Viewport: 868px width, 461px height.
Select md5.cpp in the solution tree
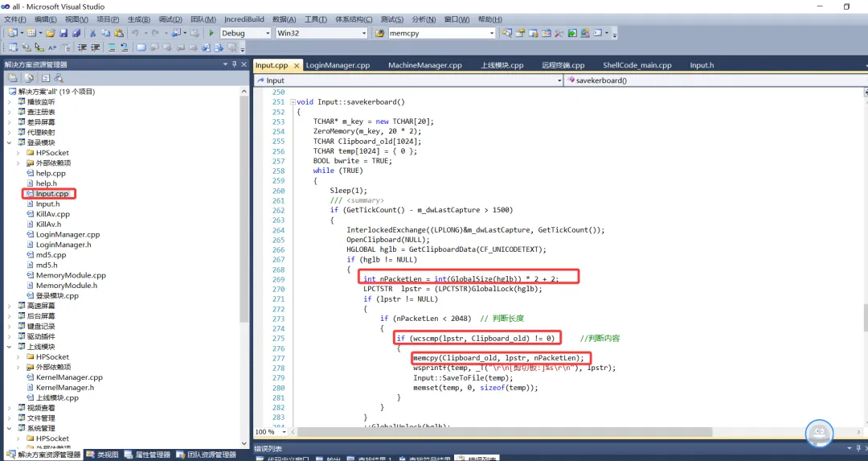pos(51,255)
